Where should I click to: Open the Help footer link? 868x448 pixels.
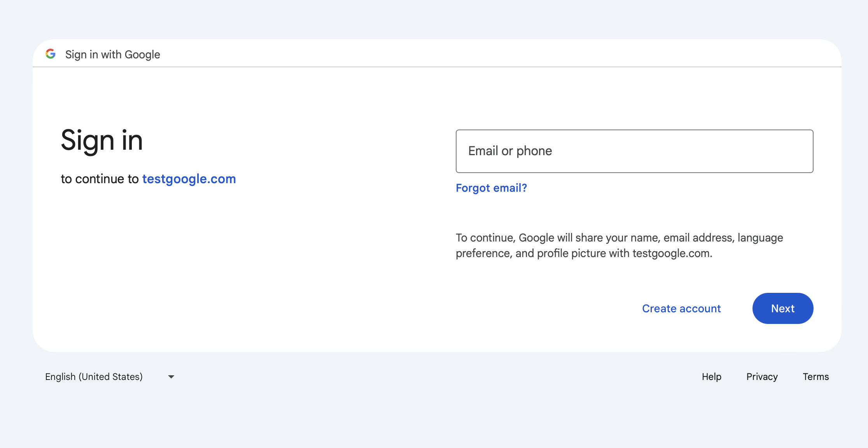coord(712,377)
